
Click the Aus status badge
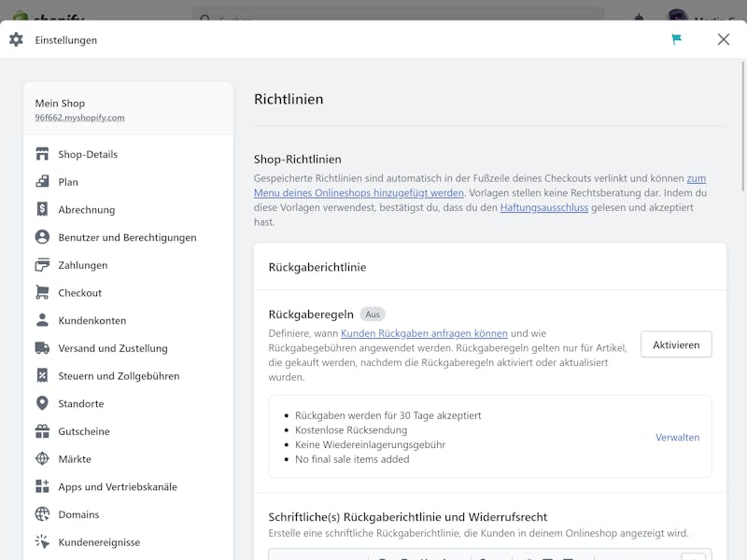(373, 315)
